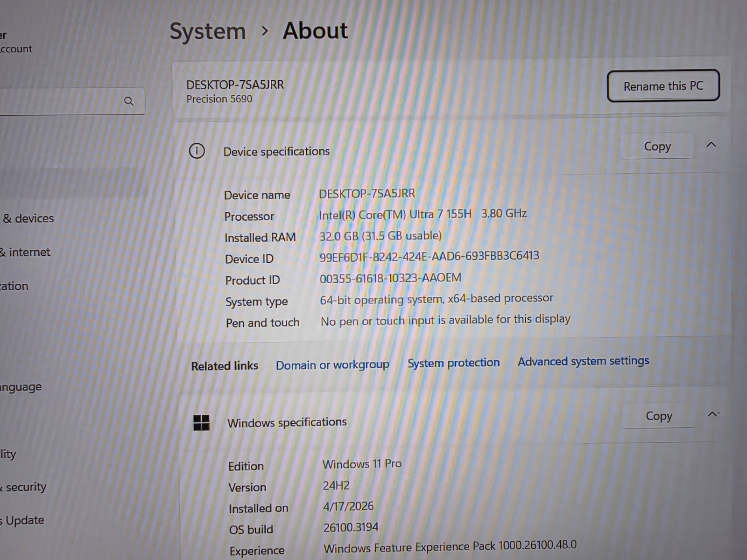The image size is (747, 560).
Task: Click the Device specifications heading
Action: coord(276,152)
